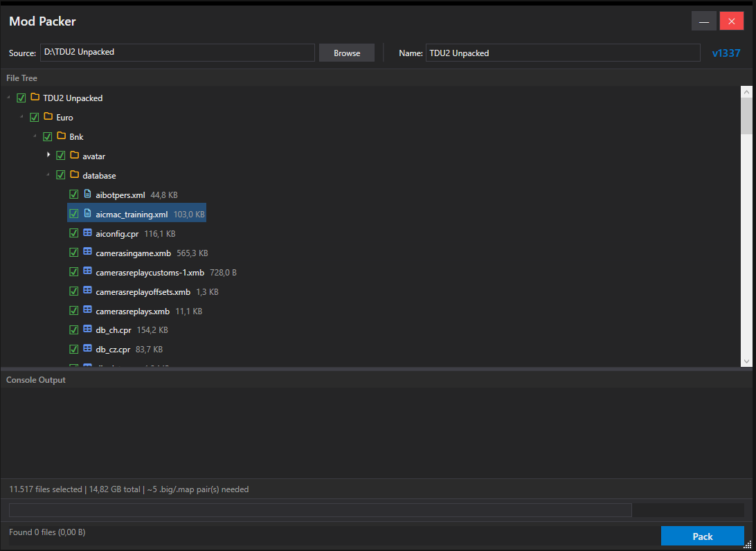Select the aiconfig.cpr file name
Viewport: 756px width, 551px height.
click(x=117, y=233)
